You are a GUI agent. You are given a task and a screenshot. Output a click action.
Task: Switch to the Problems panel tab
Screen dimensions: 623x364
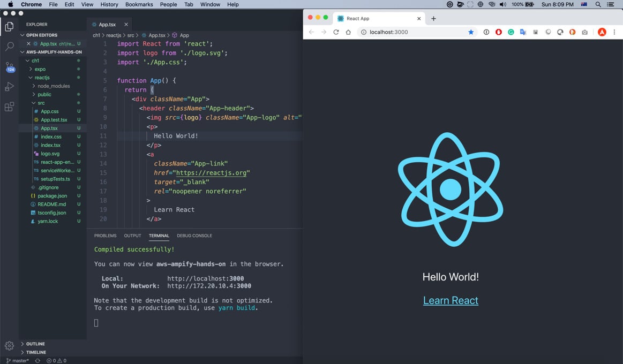point(106,236)
